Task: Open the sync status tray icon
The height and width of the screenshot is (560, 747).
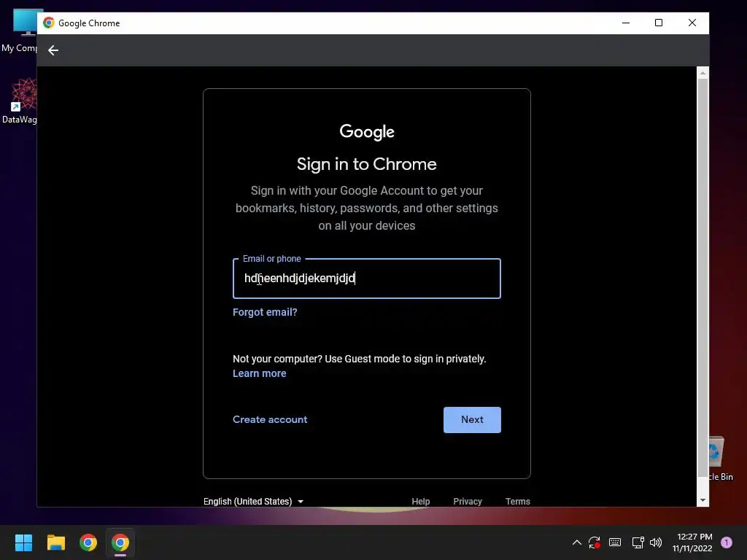Action: [x=595, y=542]
